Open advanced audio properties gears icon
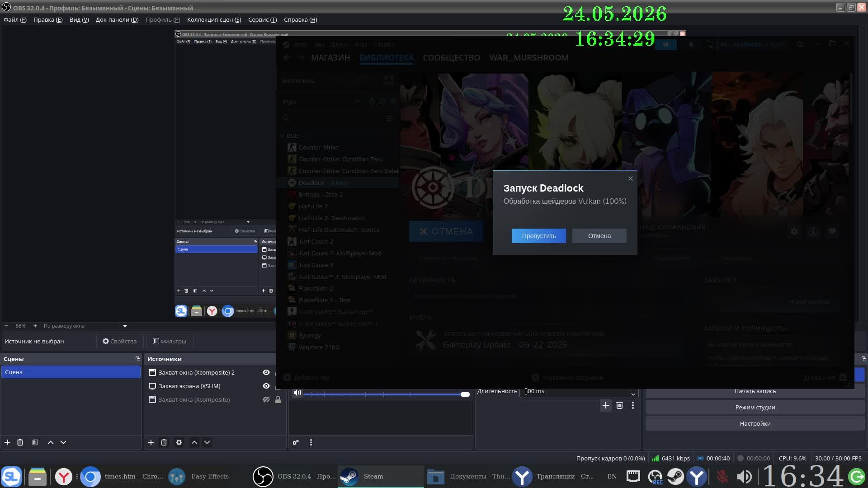The height and width of the screenshot is (488, 868). [x=296, y=442]
